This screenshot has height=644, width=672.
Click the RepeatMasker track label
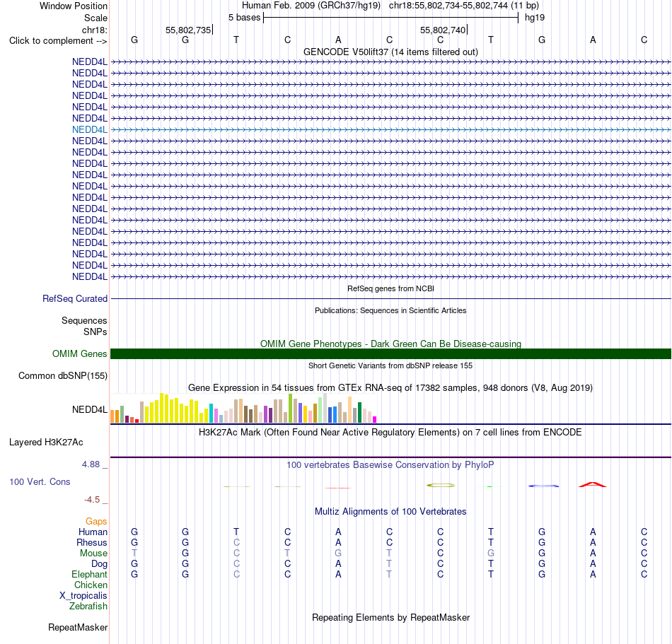pyautogui.click(x=78, y=627)
